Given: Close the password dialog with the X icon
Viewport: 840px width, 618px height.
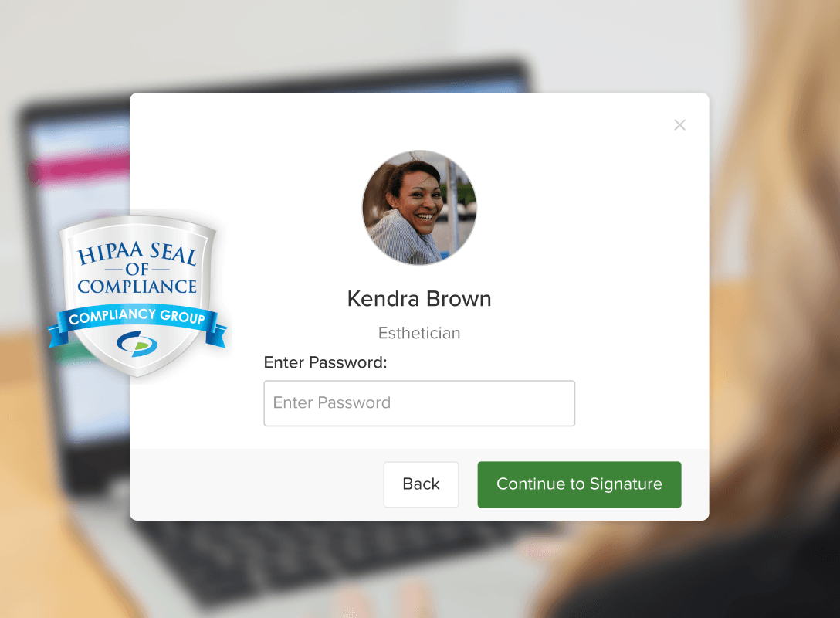Looking at the screenshot, I should pyautogui.click(x=679, y=125).
